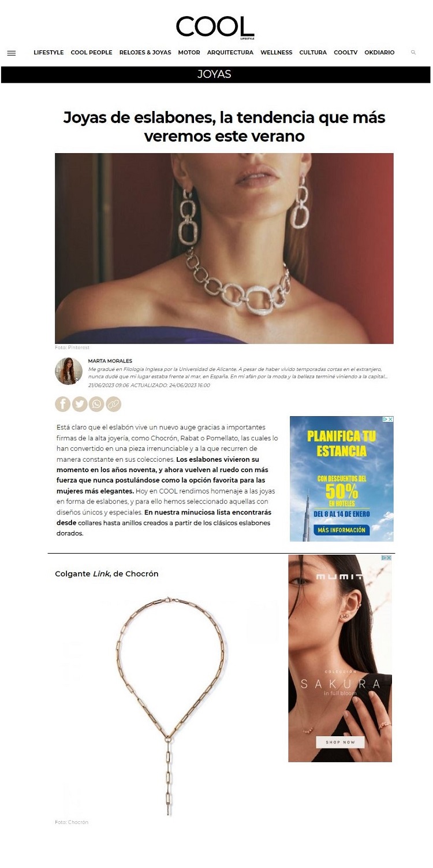
Task: Click Shop Now on Sakura ad
Action: coord(340,741)
